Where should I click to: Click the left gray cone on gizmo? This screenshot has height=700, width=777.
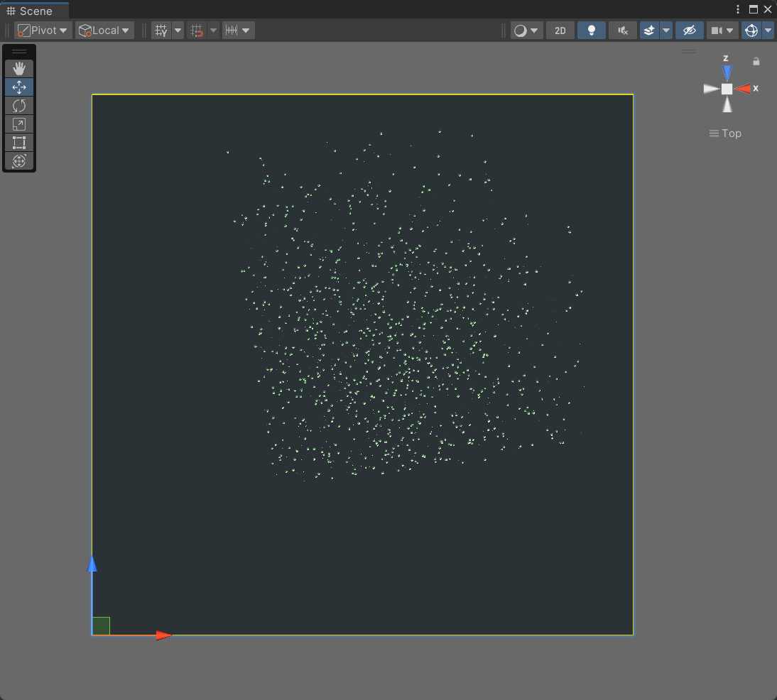click(x=711, y=89)
